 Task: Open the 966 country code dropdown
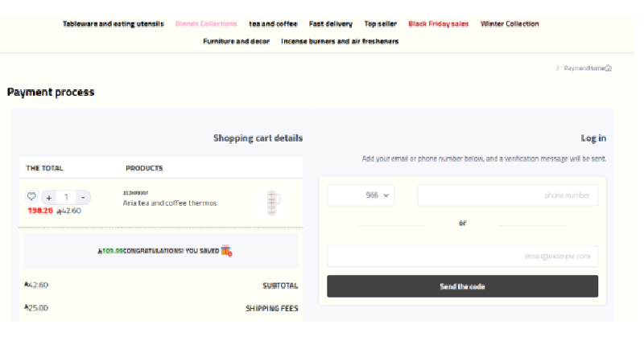pos(361,195)
